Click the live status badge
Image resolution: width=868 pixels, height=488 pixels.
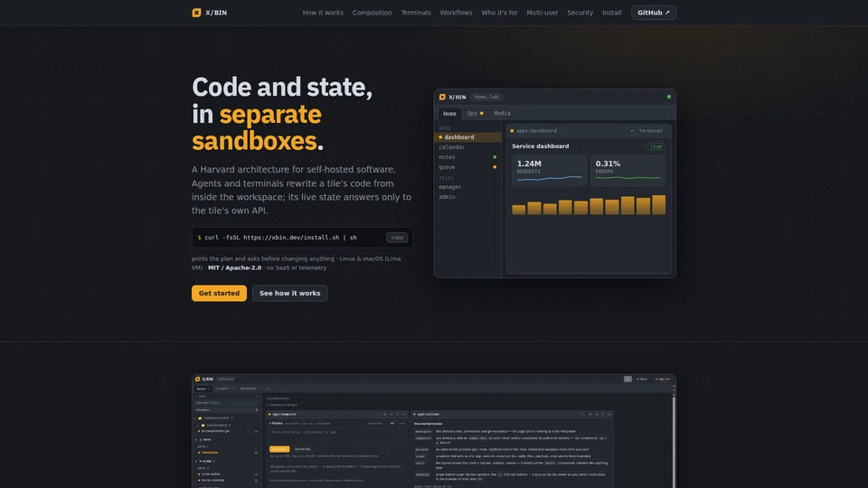coord(656,146)
